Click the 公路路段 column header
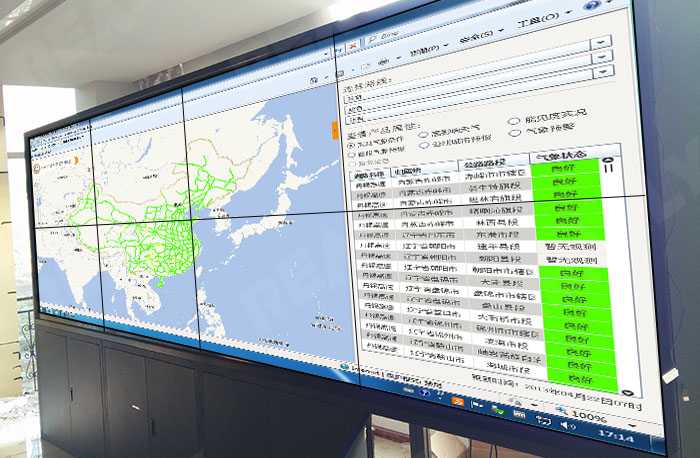 coord(492,163)
